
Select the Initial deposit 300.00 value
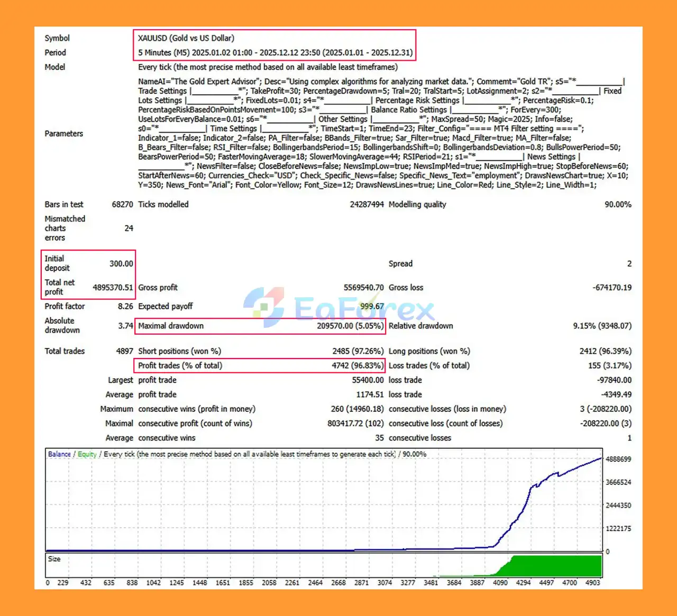tap(121, 263)
